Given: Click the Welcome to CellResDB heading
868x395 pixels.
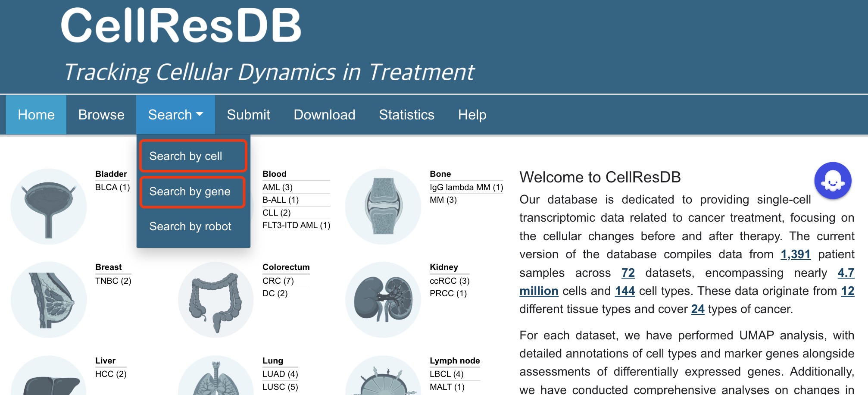Looking at the screenshot, I should tap(600, 177).
